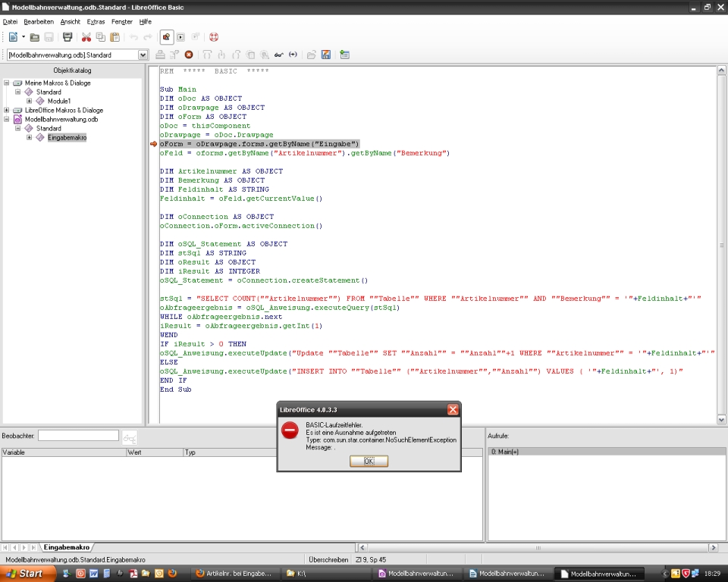Click OK in the runtime error dialog
728x582 pixels.
pos(369,461)
